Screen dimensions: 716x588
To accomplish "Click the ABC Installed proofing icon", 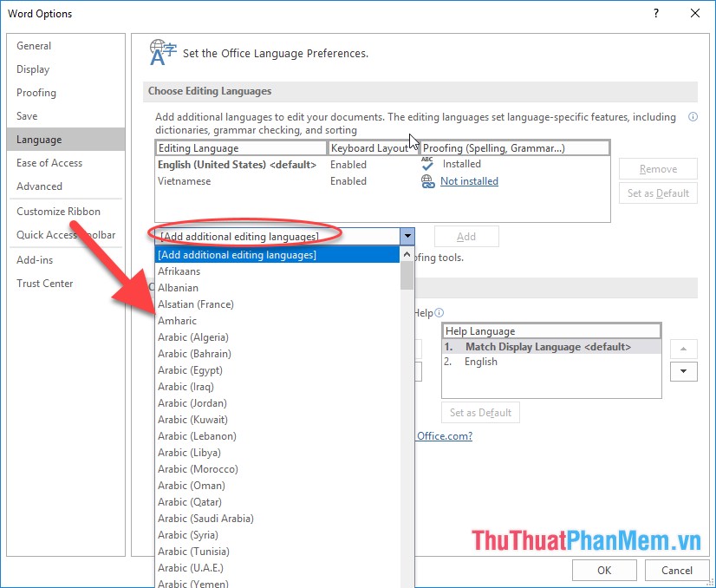I will tap(429, 163).
